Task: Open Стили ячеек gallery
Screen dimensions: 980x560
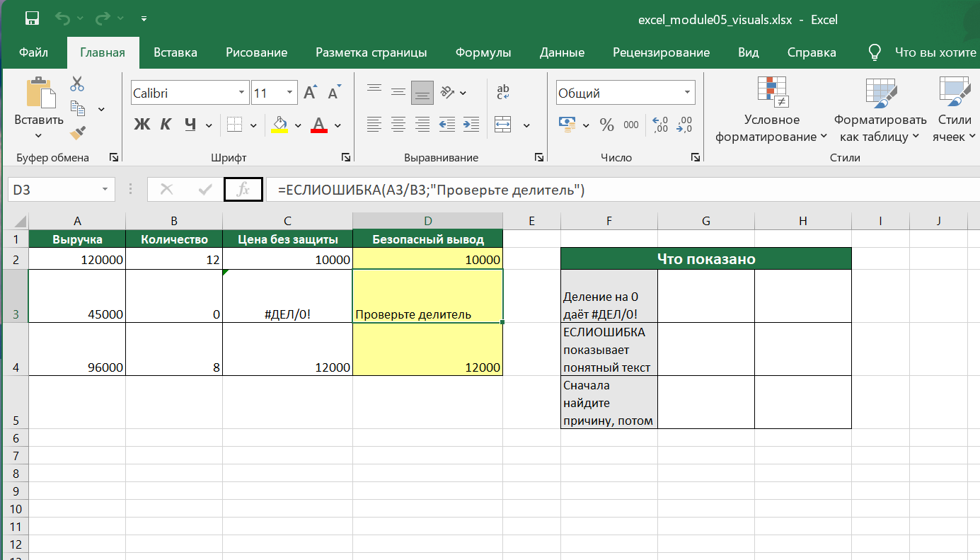Action: [x=953, y=110]
